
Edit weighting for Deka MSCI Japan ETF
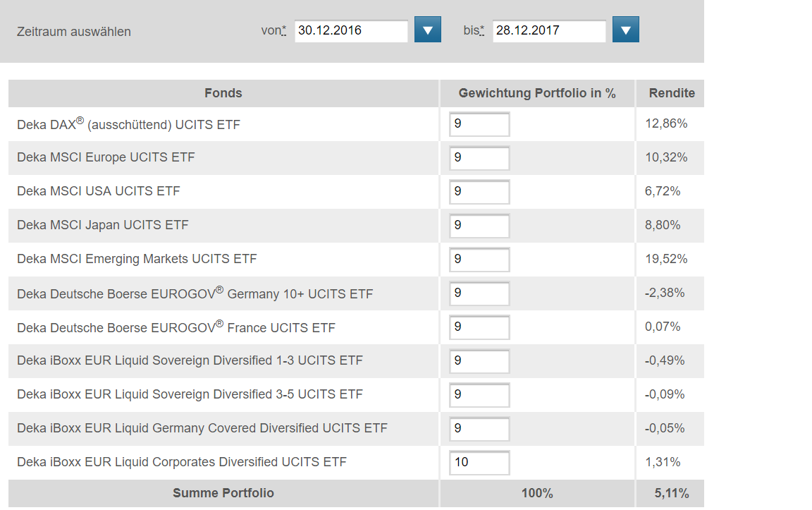[479, 226]
